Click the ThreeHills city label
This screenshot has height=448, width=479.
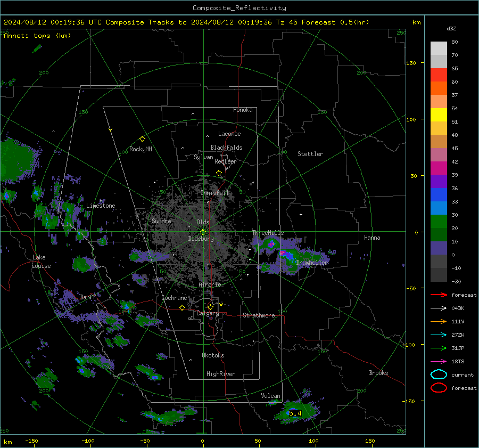click(268, 233)
